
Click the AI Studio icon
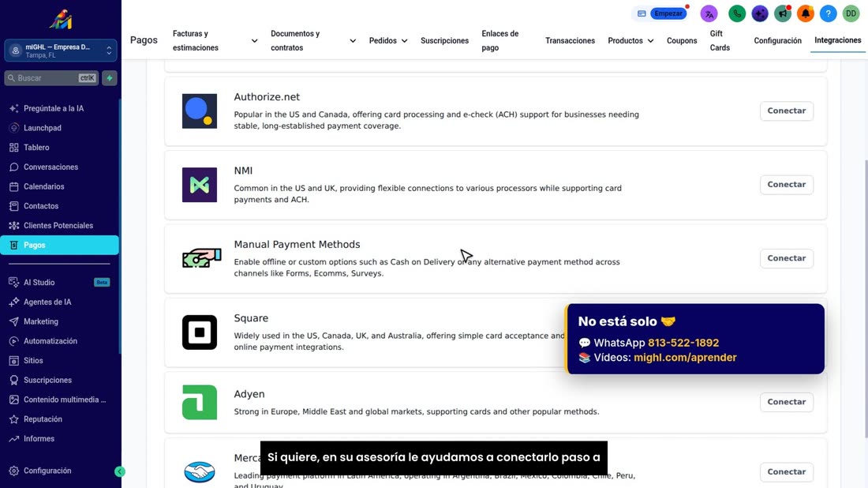click(x=14, y=283)
